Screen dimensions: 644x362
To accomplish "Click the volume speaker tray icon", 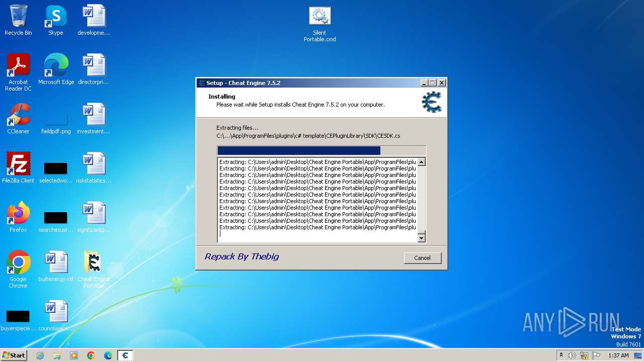I will click(572, 355).
